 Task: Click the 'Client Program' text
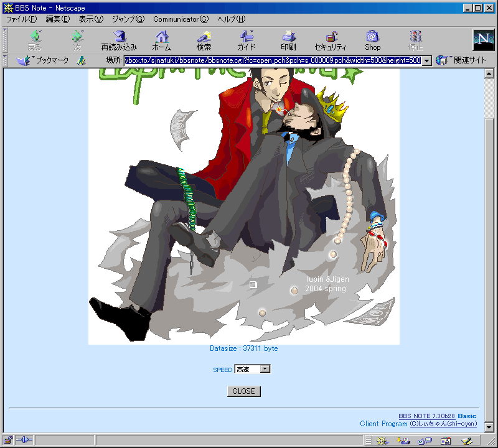383,424
